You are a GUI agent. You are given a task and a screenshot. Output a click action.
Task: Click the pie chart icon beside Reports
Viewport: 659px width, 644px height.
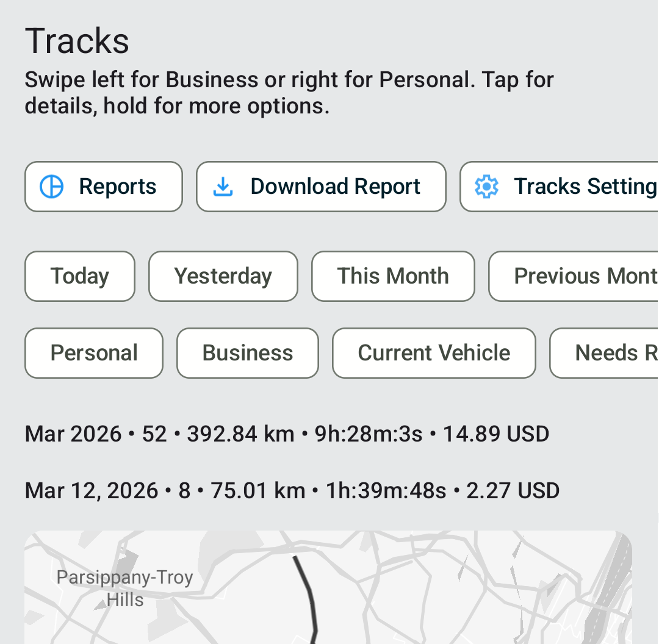click(x=51, y=187)
